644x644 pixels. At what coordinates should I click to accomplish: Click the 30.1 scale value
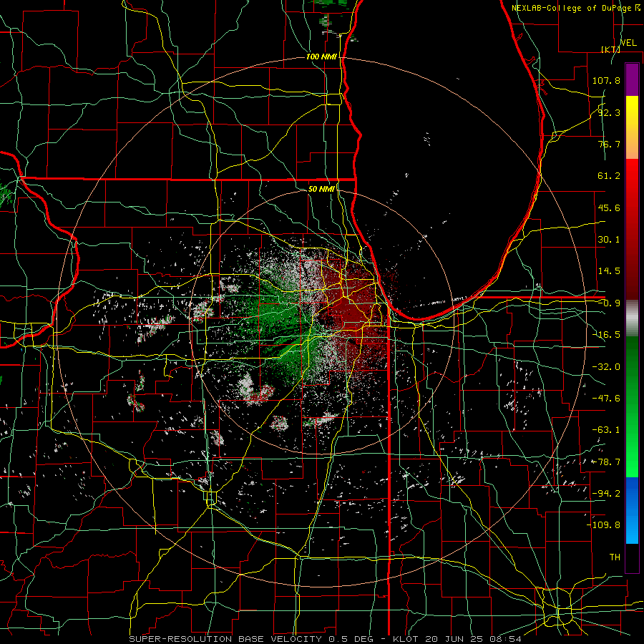[x=609, y=240]
